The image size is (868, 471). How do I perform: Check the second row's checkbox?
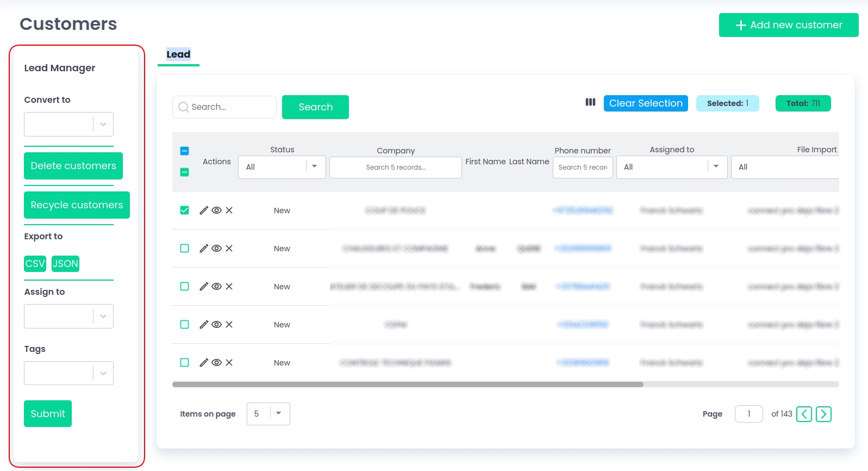(x=185, y=249)
